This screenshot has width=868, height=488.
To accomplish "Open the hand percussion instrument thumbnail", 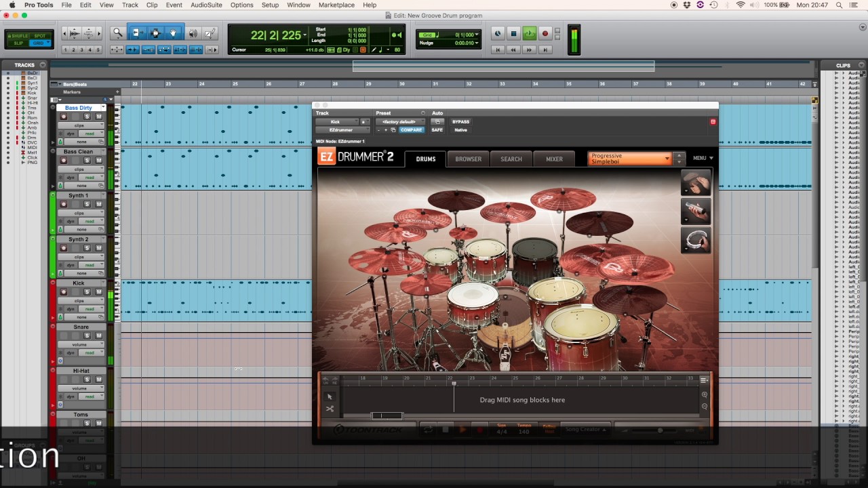I will (x=696, y=182).
